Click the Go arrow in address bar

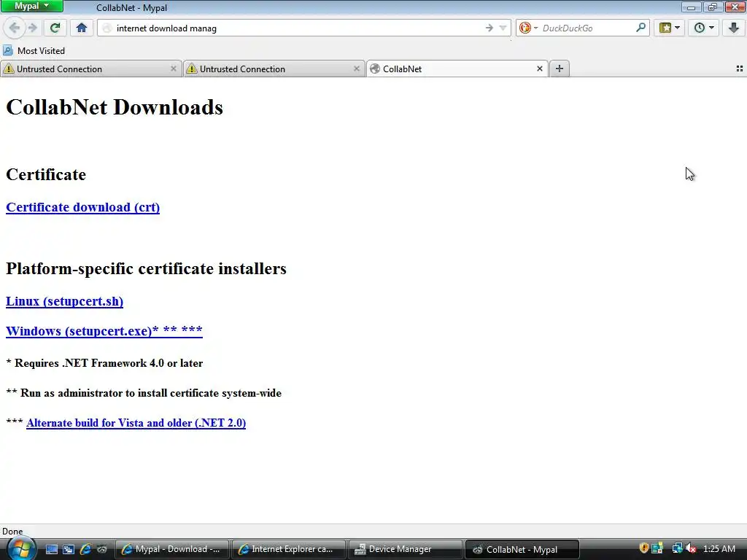tap(489, 28)
